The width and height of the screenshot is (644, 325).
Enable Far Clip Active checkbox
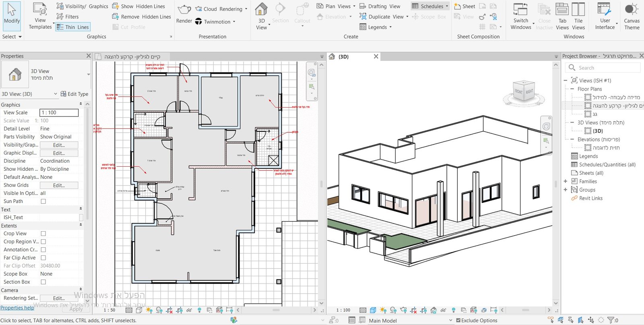(43, 258)
